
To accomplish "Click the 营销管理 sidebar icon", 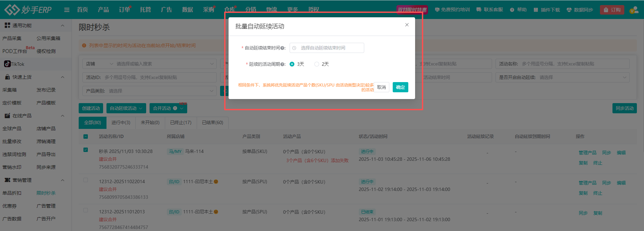I will [7, 180].
